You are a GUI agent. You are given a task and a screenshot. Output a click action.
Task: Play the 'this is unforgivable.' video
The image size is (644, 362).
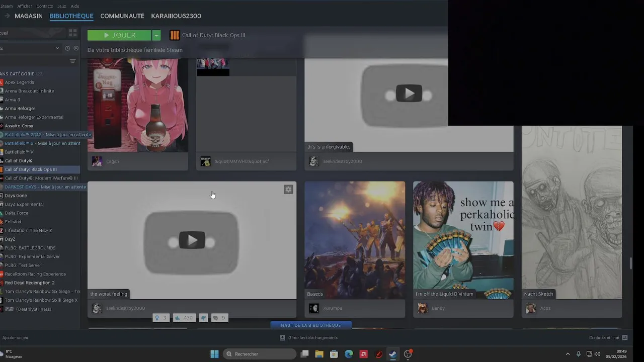pos(409,94)
